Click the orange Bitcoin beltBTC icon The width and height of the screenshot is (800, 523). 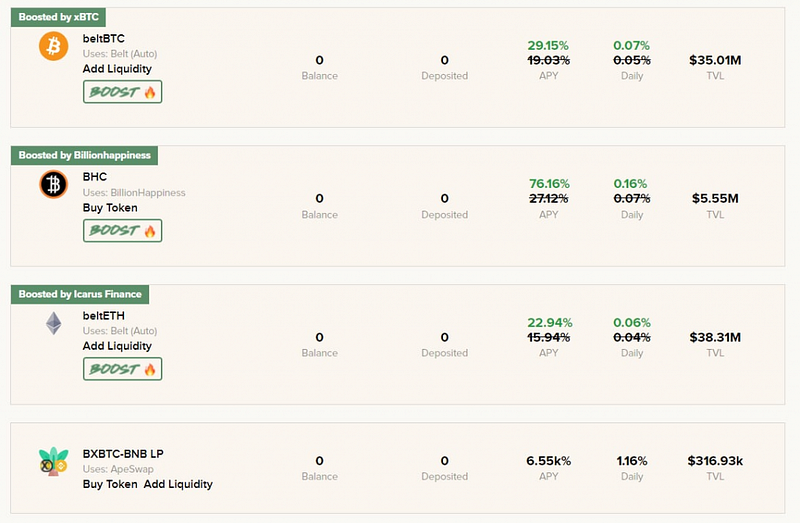pyautogui.click(x=54, y=46)
